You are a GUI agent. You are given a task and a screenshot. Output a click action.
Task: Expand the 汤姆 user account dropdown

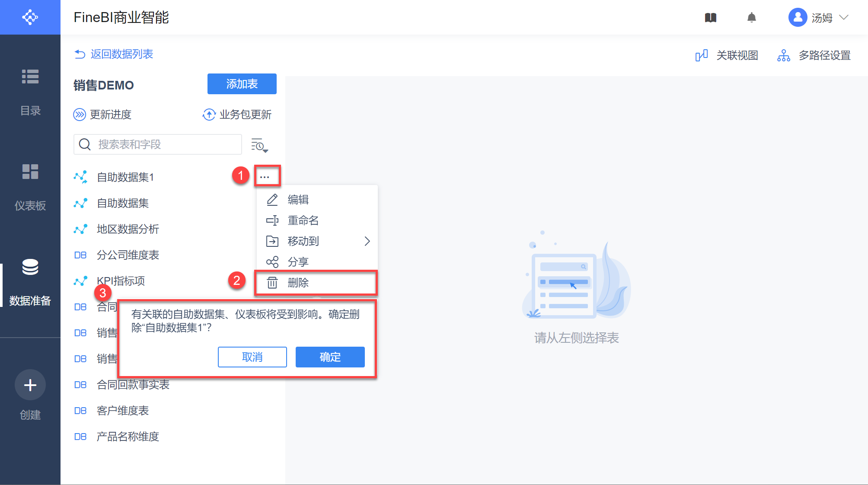click(x=843, y=18)
